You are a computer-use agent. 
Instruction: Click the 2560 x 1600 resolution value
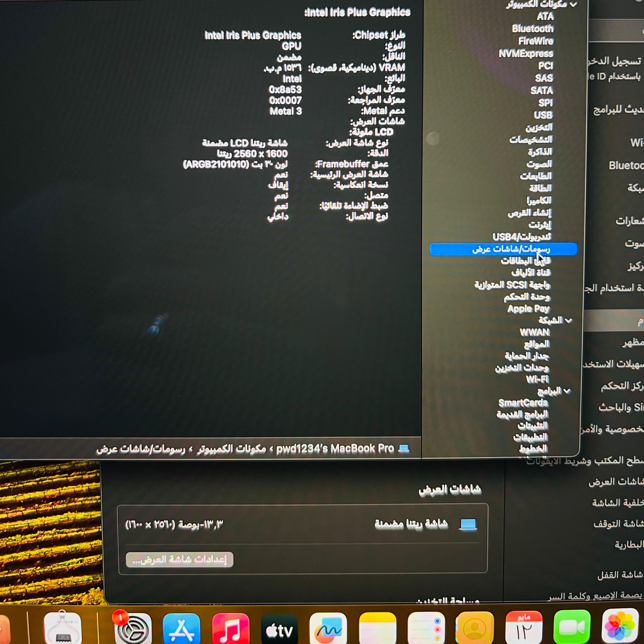coord(252,154)
